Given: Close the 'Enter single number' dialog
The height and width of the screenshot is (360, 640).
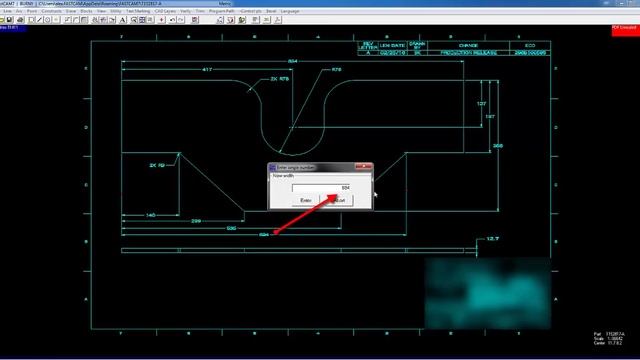Looking at the screenshot, I should click(363, 167).
